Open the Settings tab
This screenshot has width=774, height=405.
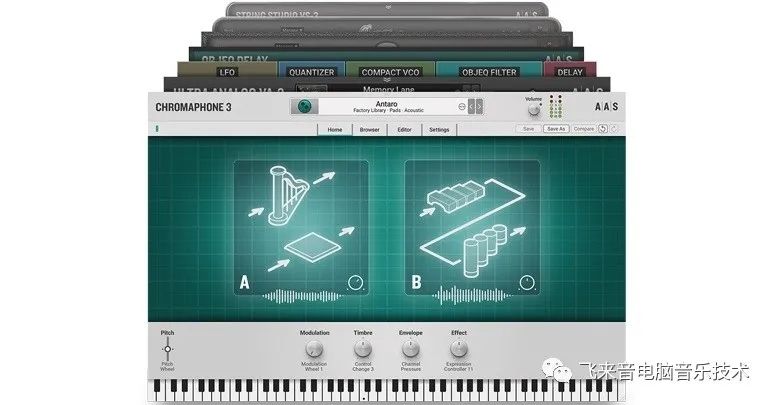pos(439,129)
